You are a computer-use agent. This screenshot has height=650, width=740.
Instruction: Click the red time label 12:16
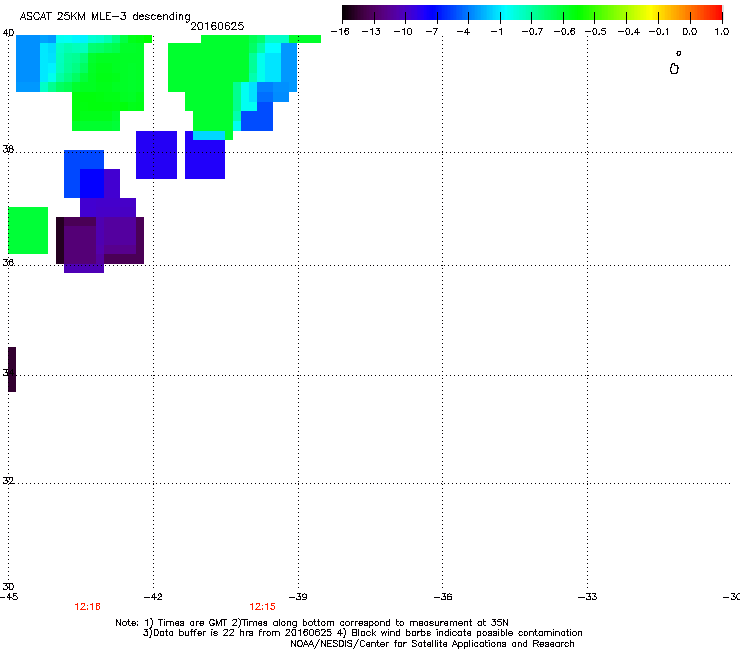87,607
